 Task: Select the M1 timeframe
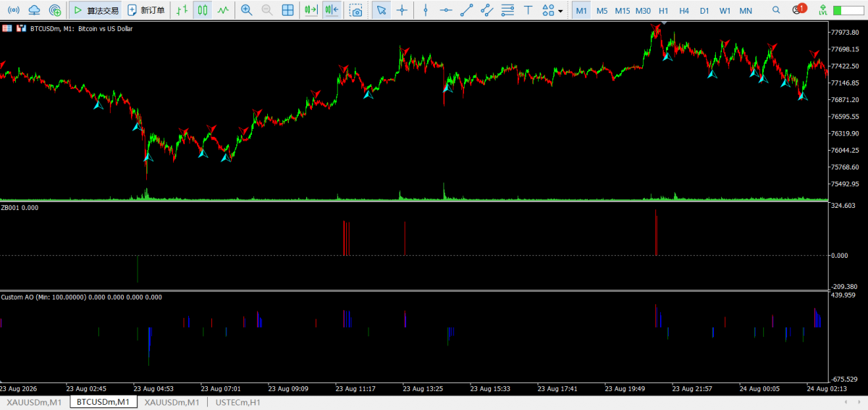pos(581,10)
